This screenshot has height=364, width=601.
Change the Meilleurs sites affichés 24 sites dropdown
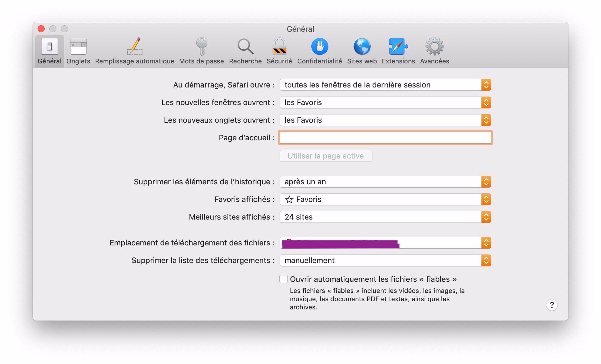(385, 217)
